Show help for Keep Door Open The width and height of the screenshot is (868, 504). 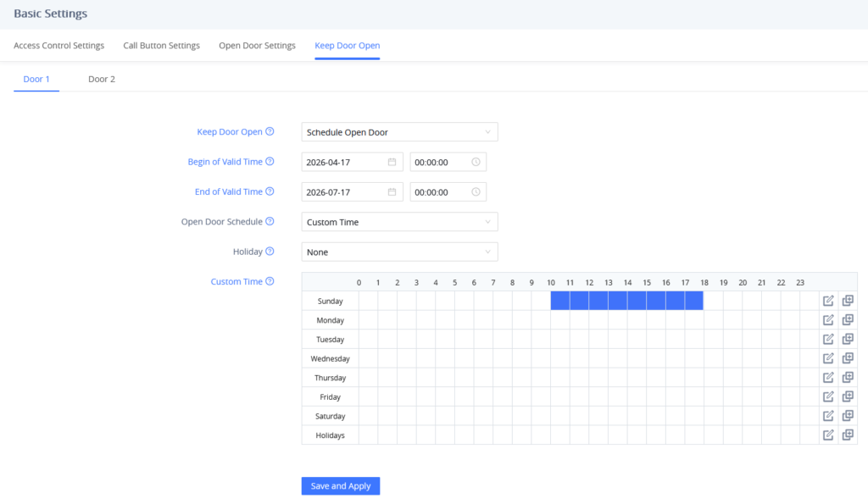270,131
